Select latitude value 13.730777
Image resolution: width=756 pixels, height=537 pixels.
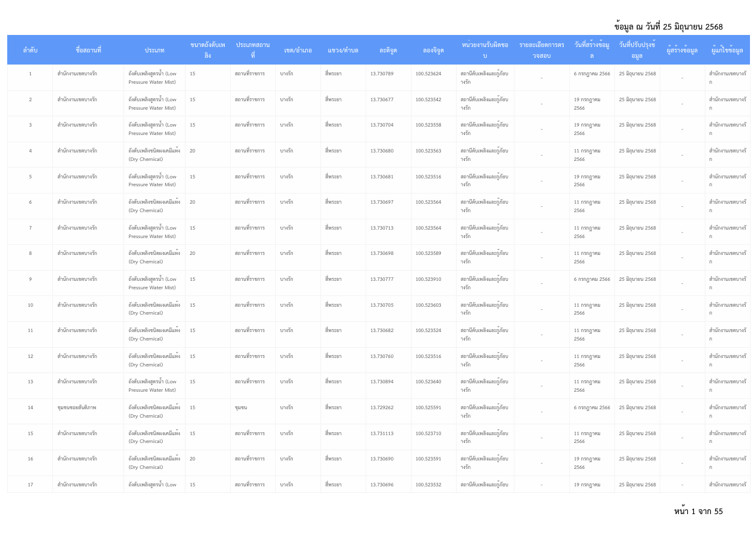[x=382, y=279]
